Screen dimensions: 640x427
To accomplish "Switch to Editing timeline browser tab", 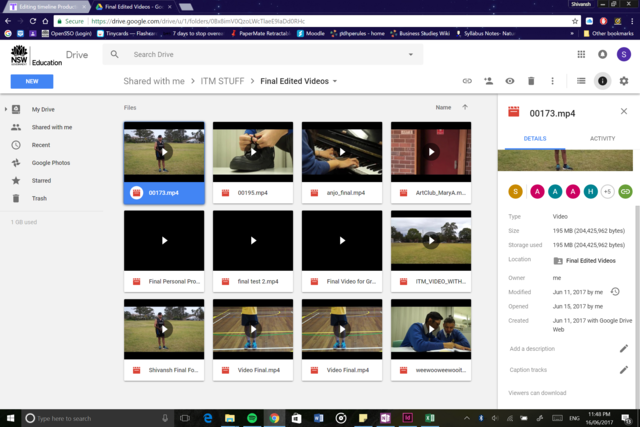I will pos(48,7).
